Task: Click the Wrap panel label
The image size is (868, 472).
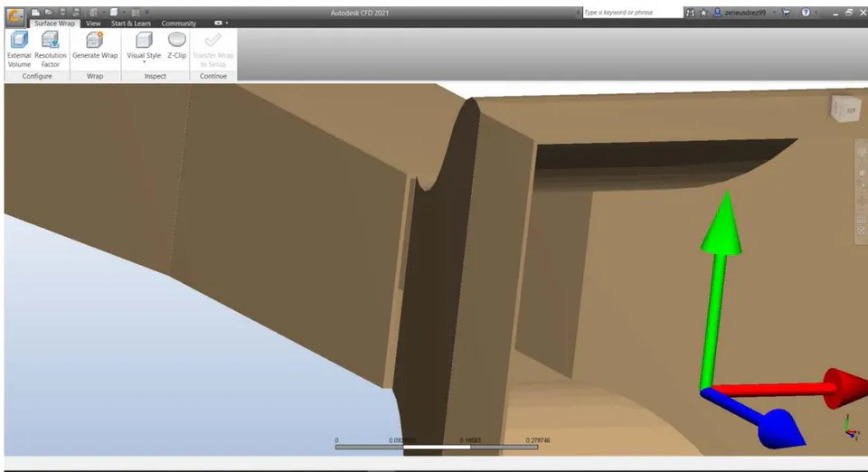Action: (95, 76)
